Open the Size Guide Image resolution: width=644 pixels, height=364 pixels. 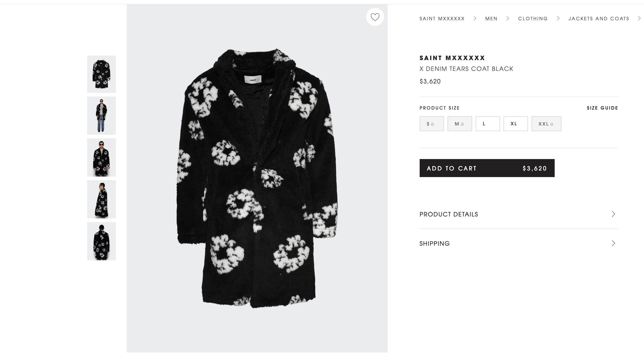point(602,108)
